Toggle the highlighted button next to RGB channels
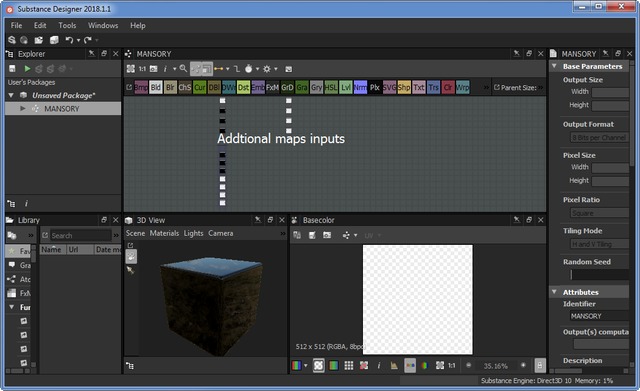Screen dimensions: 640x391 (318, 366)
